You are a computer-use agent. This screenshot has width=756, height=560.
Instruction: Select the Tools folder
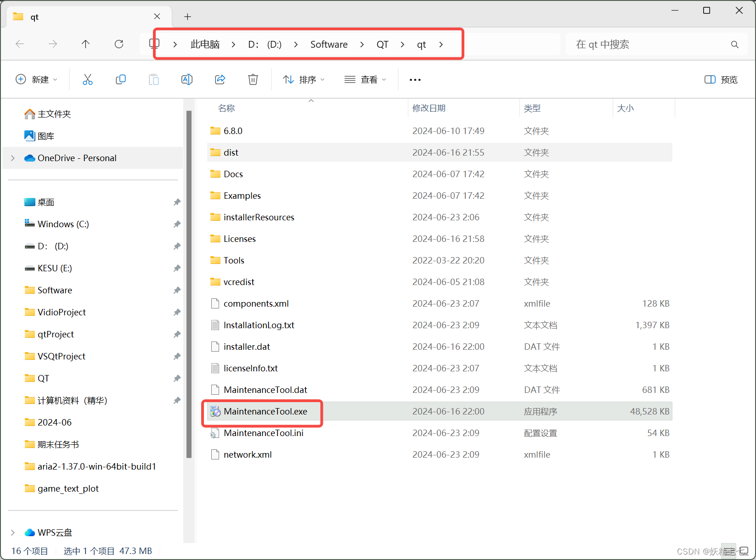click(440, 260)
